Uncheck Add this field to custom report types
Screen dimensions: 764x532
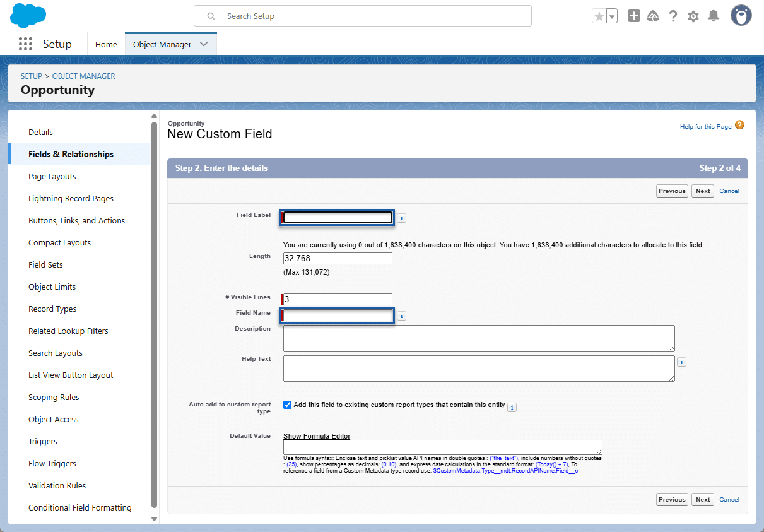(288, 405)
